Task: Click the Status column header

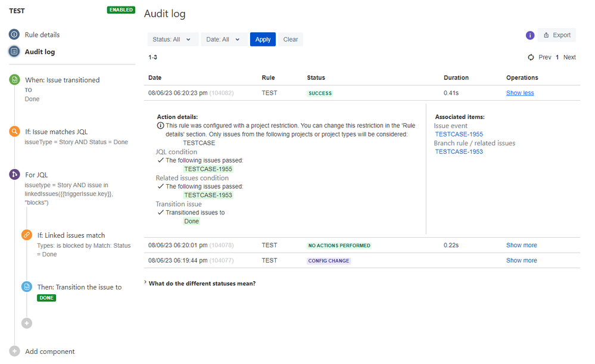Action: 316,78
